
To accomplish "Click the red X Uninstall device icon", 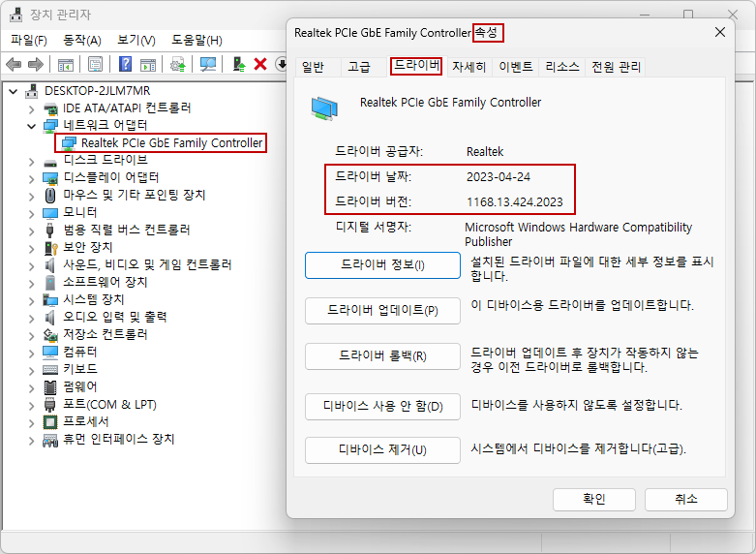I will [260, 64].
